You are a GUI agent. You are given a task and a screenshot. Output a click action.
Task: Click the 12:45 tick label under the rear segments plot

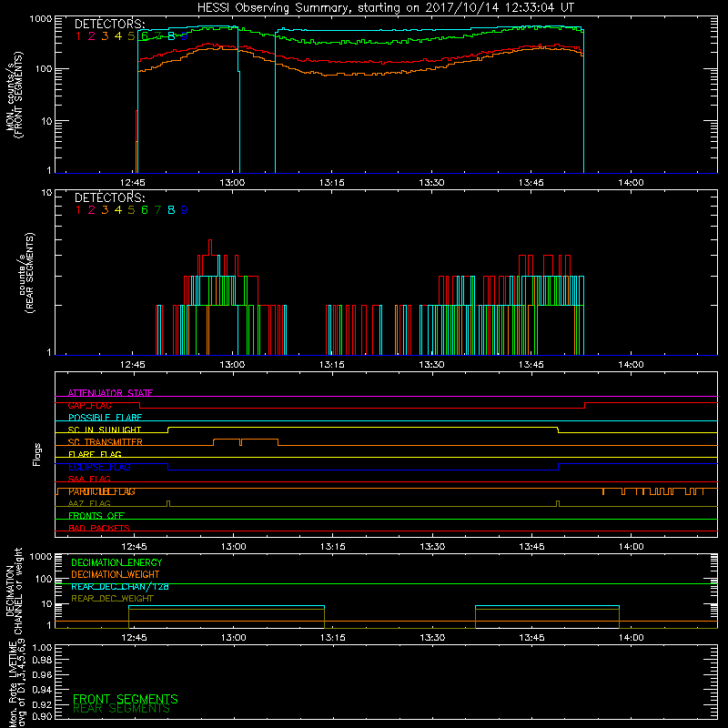(133, 365)
